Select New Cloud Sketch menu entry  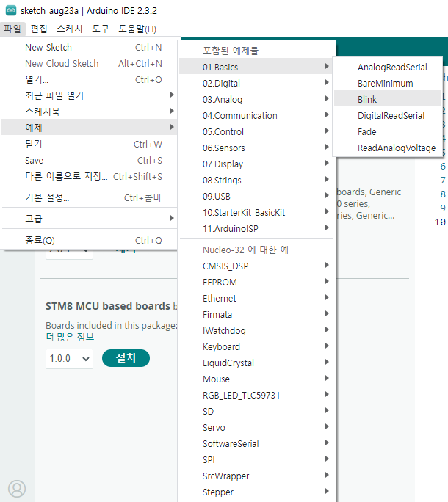click(x=90, y=63)
